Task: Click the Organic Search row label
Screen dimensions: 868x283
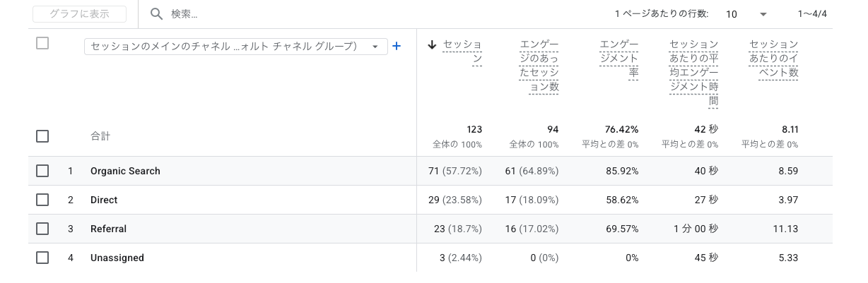Action: [125, 171]
